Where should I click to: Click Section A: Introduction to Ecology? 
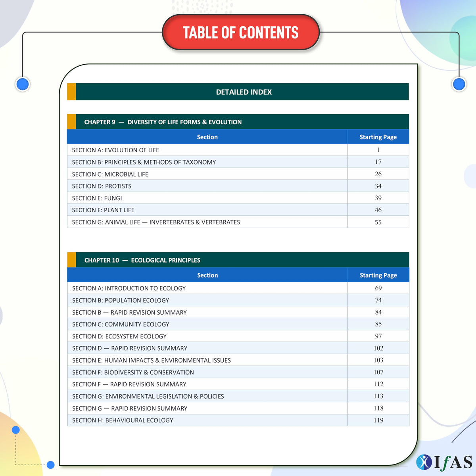tap(238, 288)
